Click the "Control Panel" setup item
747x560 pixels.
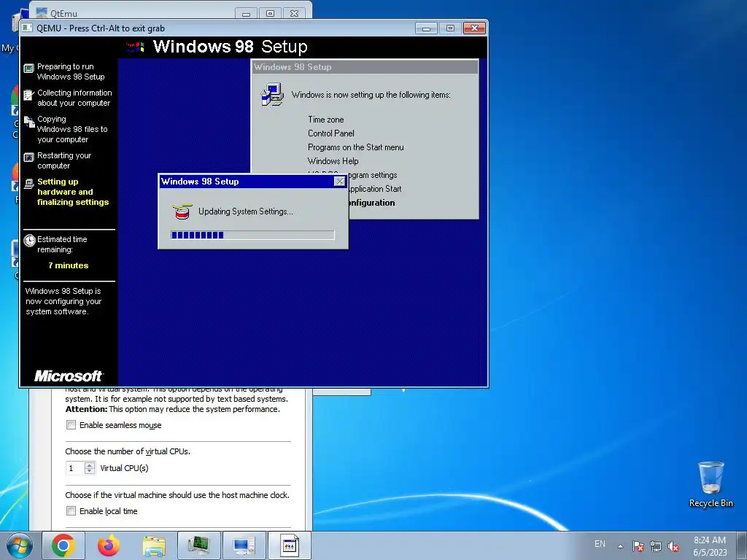(x=331, y=133)
